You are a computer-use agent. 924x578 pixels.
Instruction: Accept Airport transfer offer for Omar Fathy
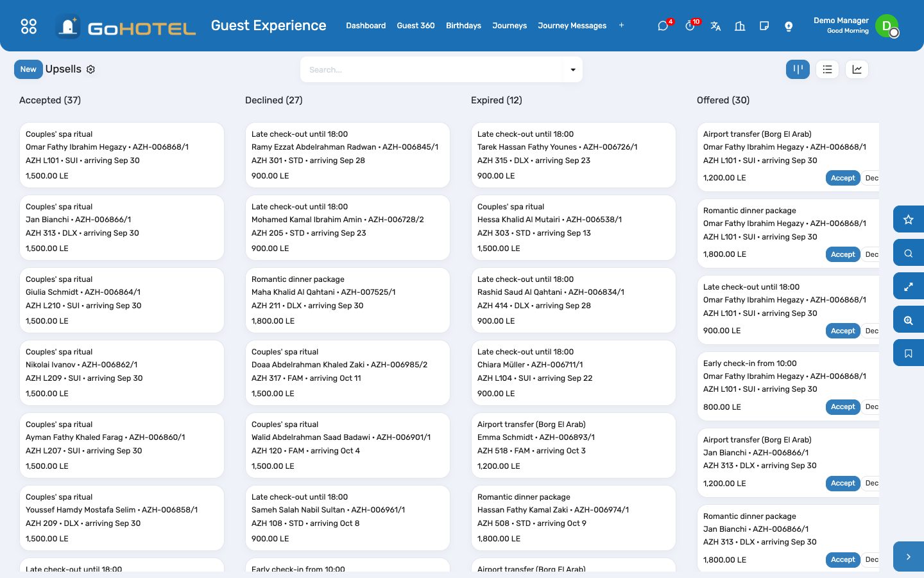click(843, 178)
